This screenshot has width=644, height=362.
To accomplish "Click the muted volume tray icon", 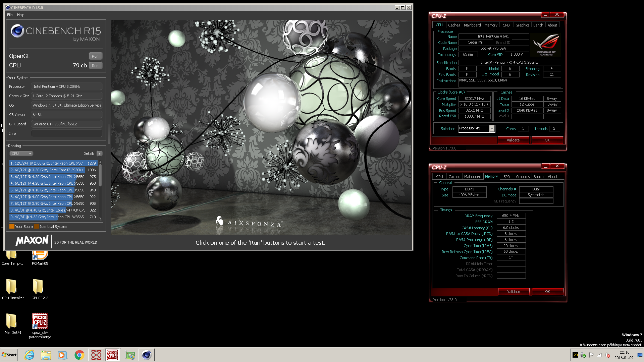I will pyautogui.click(x=607, y=355).
